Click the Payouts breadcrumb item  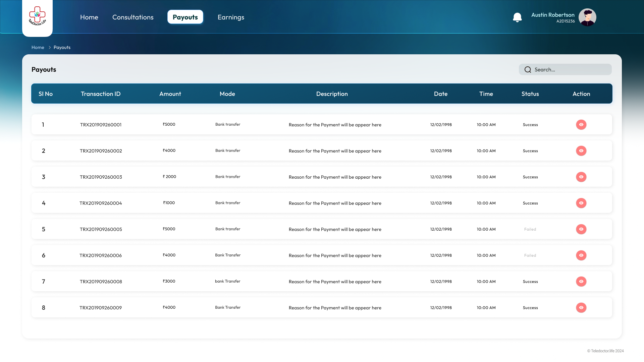[62, 47]
